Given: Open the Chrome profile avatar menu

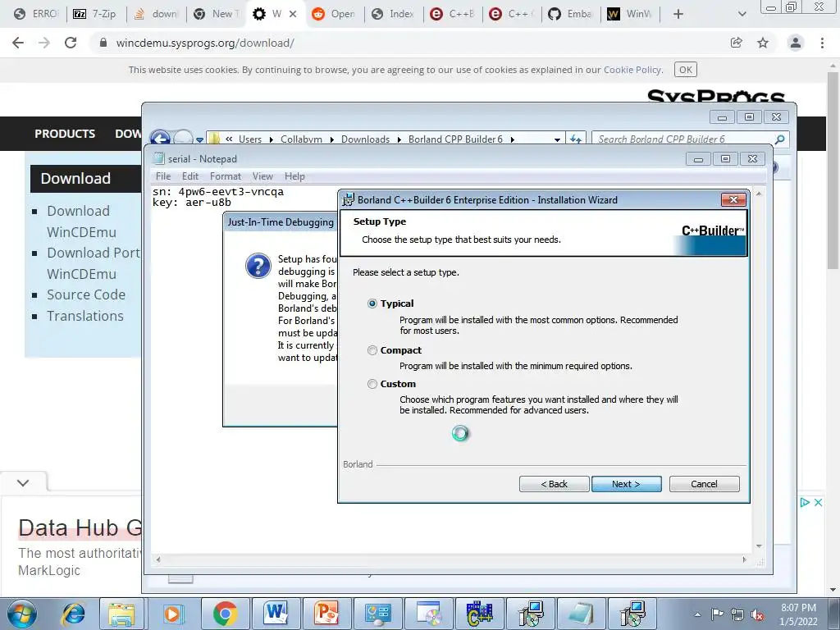Looking at the screenshot, I should [x=796, y=43].
